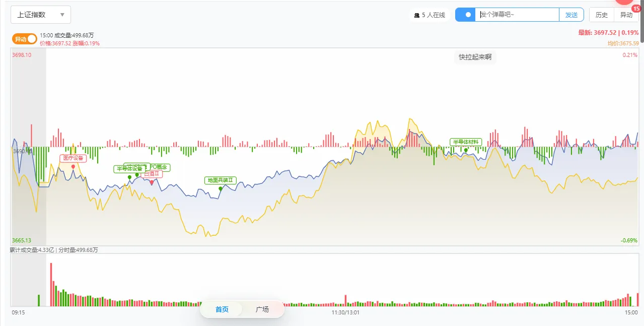Click the 11:30/13:01 time axis label
The height and width of the screenshot is (326, 644).
pos(345,312)
